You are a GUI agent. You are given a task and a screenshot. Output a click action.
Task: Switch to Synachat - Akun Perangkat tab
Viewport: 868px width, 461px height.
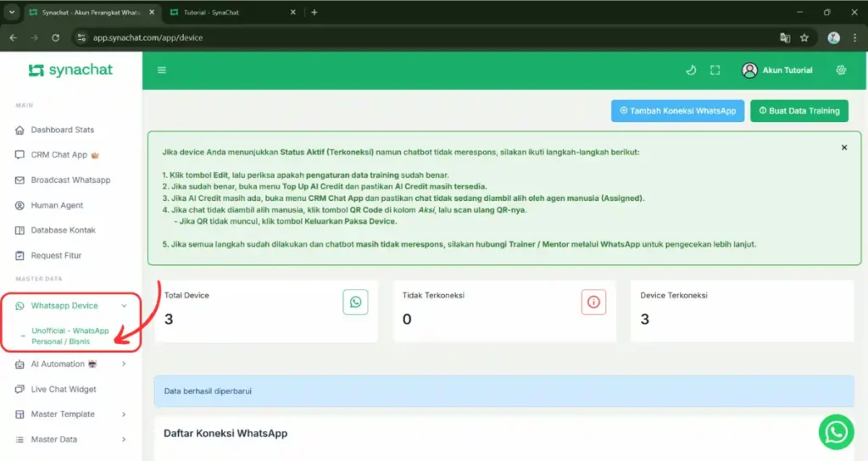92,12
